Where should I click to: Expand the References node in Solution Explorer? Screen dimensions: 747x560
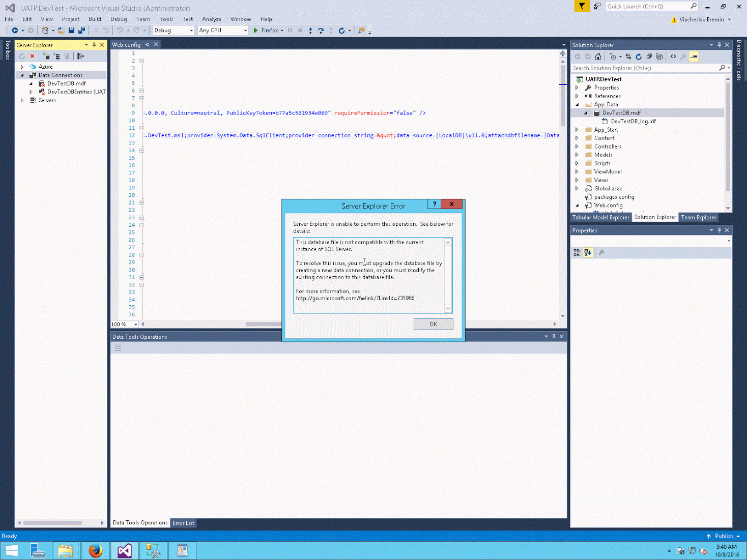[x=577, y=96]
